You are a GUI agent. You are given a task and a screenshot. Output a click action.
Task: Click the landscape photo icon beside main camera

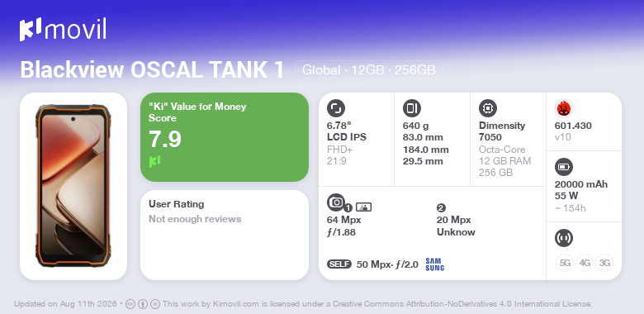coord(363,207)
